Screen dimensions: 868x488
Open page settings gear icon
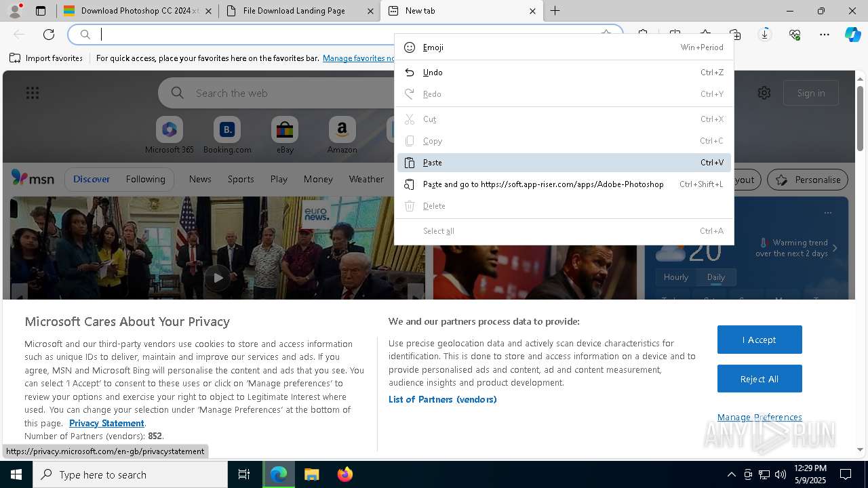(764, 93)
